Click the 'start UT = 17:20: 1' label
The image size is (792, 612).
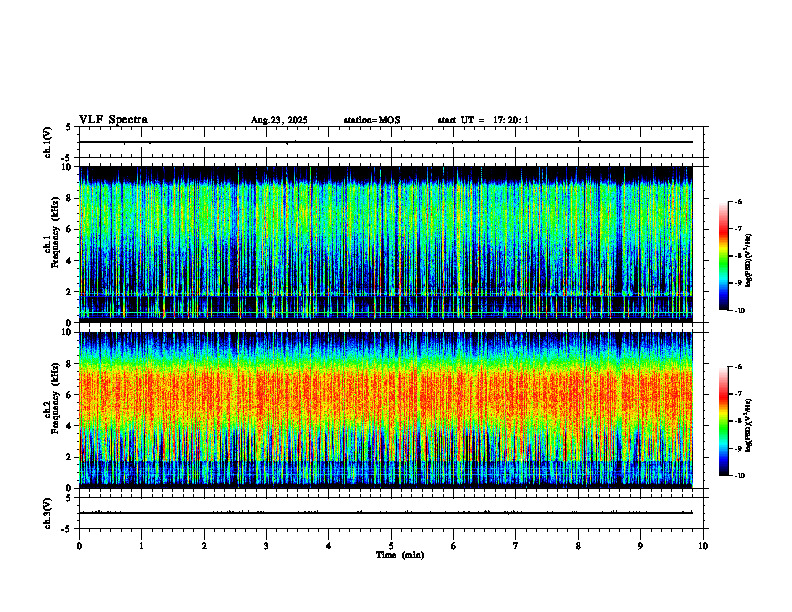(483, 120)
